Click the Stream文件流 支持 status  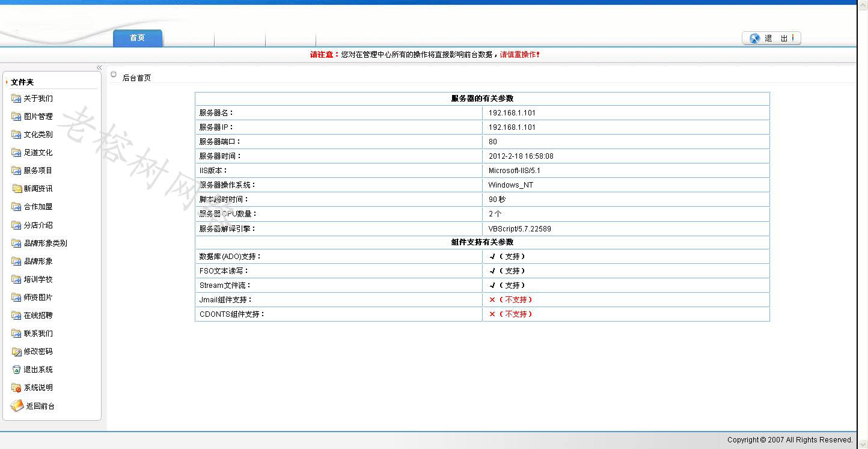(507, 286)
